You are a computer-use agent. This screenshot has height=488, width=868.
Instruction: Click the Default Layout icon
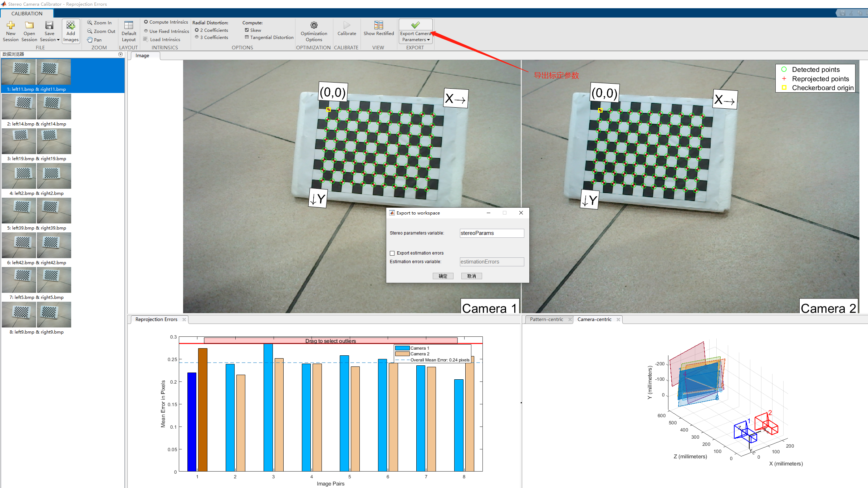coord(129,25)
